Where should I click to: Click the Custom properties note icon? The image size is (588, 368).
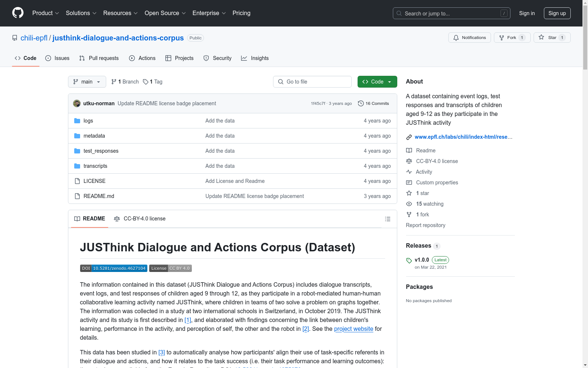[409, 183]
